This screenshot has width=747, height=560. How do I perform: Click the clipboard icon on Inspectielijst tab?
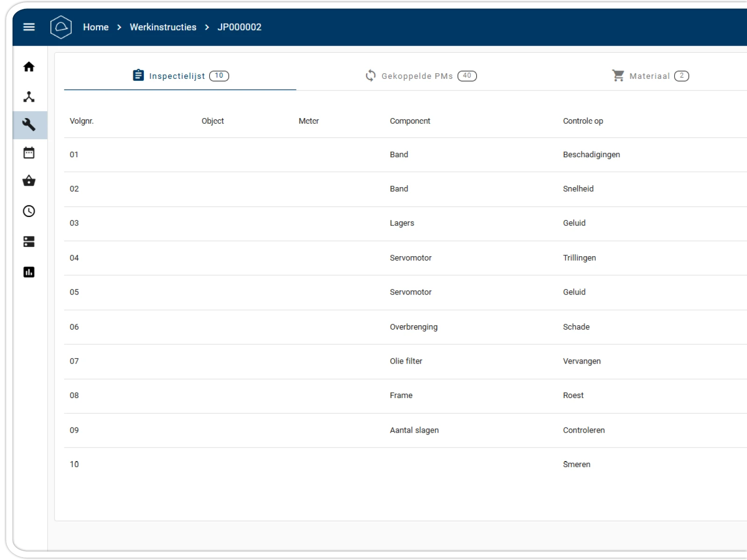point(138,75)
